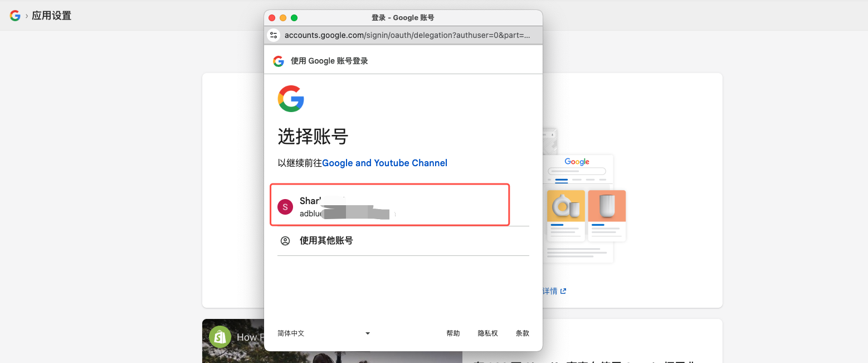Choose 使用其他账号 option
The image size is (868, 363).
403,241
